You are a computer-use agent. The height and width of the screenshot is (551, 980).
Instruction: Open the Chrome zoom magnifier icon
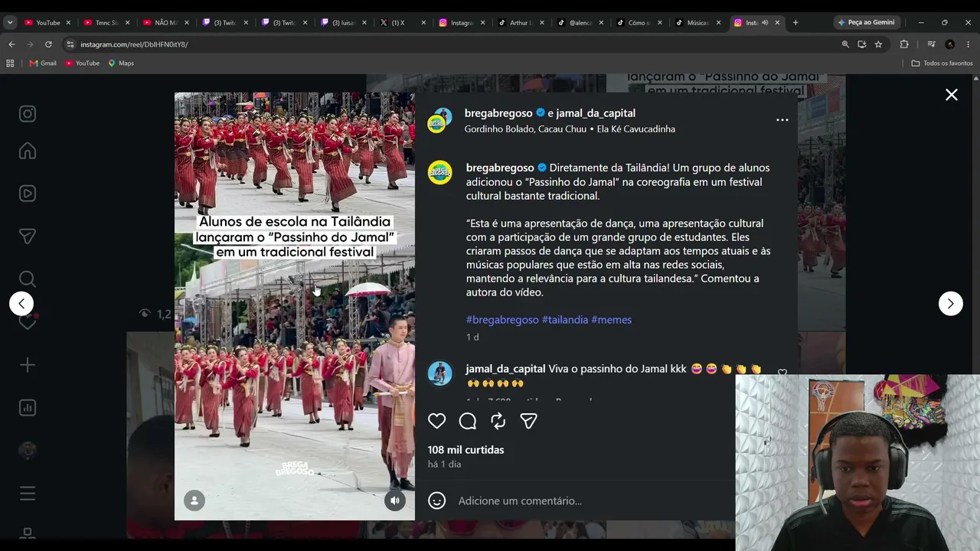click(845, 44)
